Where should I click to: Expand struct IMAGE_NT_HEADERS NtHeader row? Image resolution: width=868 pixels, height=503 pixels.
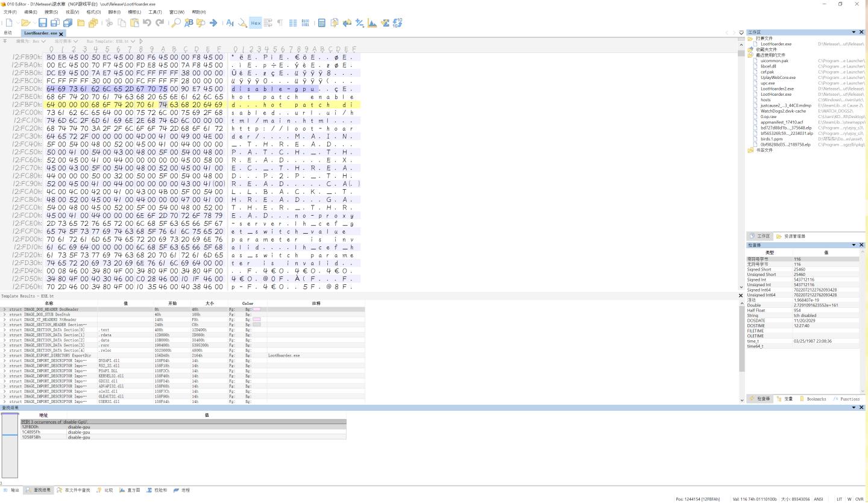[5, 320]
